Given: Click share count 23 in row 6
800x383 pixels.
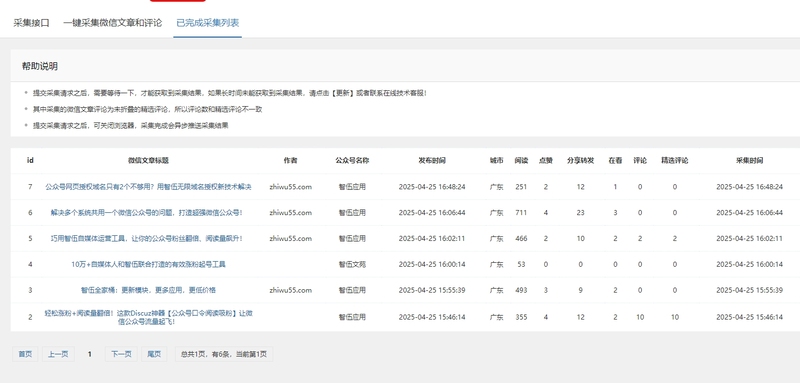Looking at the screenshot, I should pyautogui.click(x=581, y=213).
